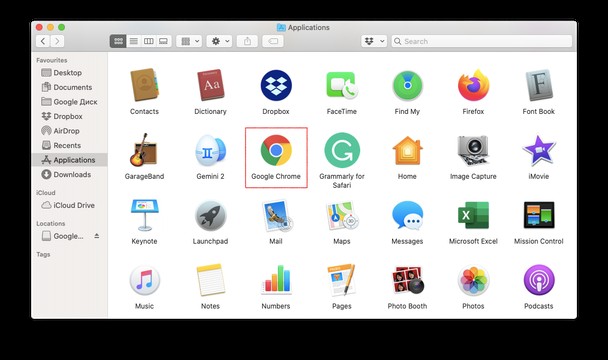
Task: Go forward with the right chevron
Action: pyautogui.click(x=57, y=41)
